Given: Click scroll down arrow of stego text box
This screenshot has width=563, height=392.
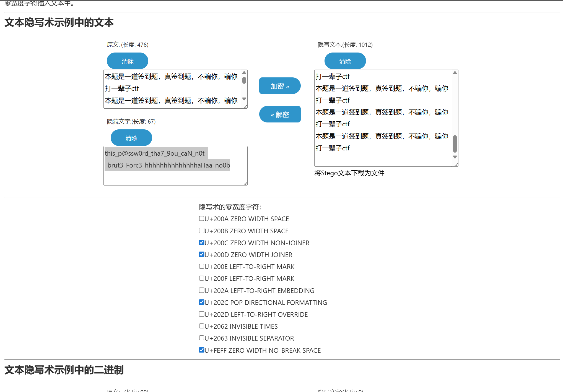Looking at the screenshot, I should click(455, 157).
